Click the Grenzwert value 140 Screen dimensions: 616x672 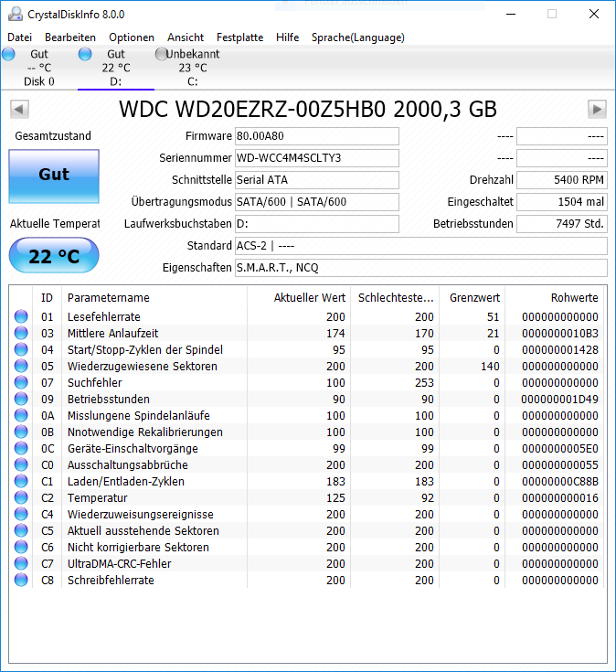tap(490, 367)
